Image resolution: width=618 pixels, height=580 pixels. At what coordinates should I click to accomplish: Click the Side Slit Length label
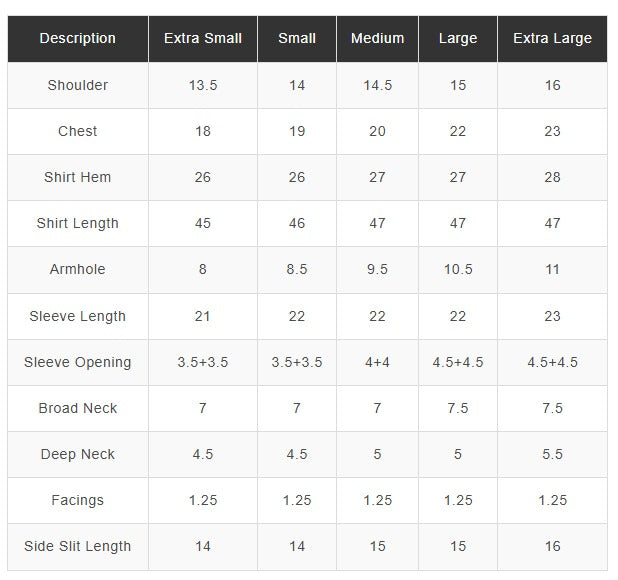coord(77,546)
